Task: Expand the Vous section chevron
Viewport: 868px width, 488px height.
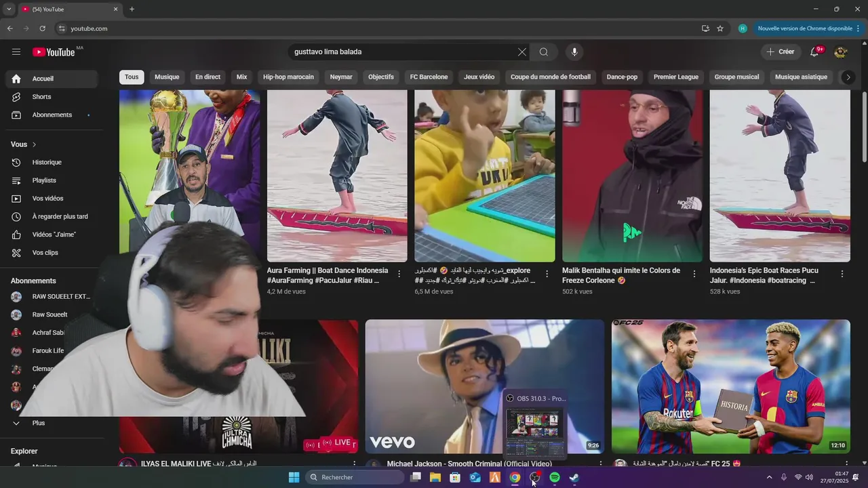Action: 34,144
